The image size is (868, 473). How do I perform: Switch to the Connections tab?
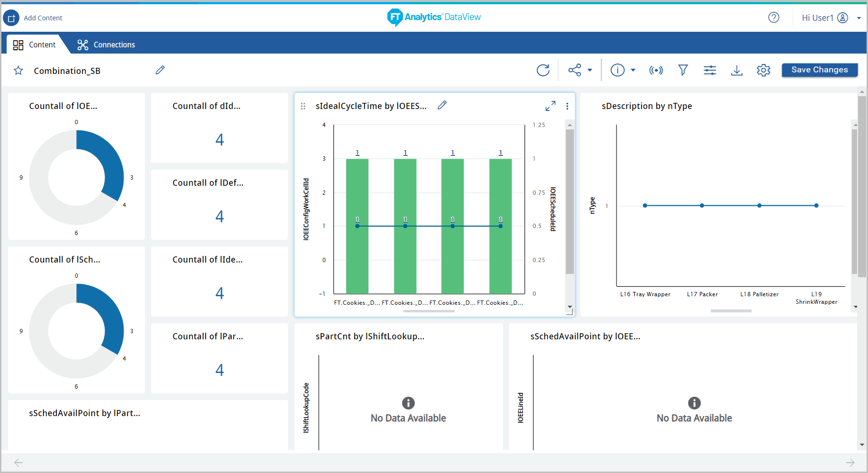(x=107, y=45)
